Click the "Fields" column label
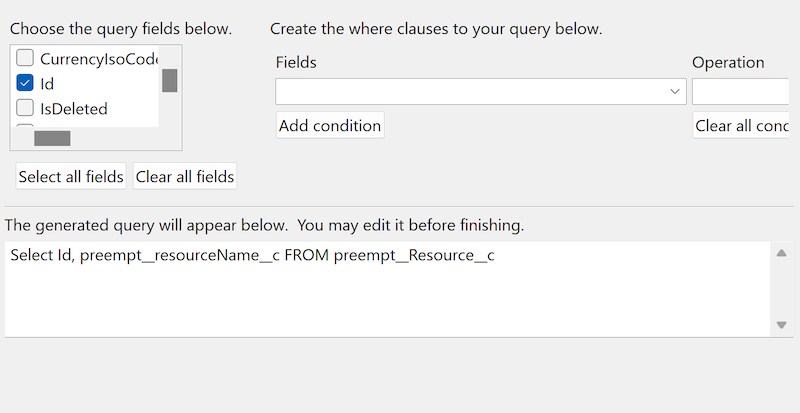800x413 pixels. 296,62
